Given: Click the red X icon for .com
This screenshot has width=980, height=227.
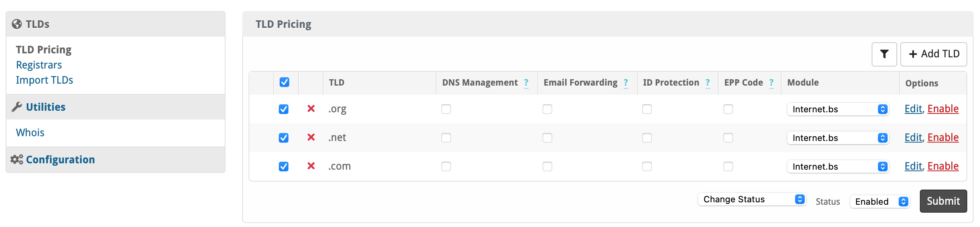Looking at the screenshot, I should (x=311, y=166).
